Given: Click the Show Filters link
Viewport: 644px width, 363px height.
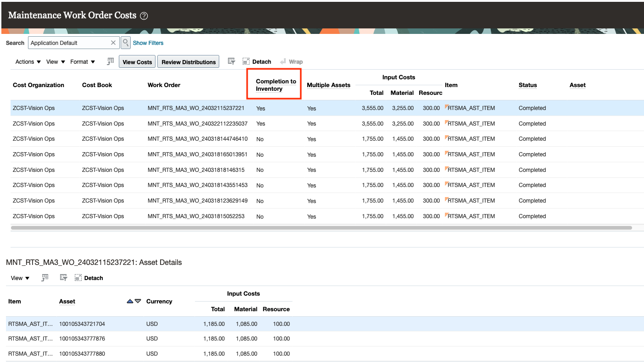Looking at the screenshot, I should point(148,43).
